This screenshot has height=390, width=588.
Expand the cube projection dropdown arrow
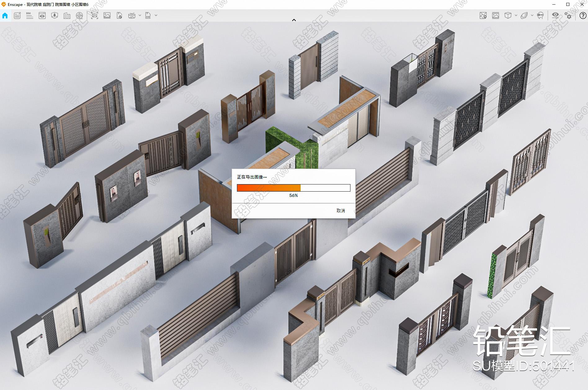tap(516, 15)
